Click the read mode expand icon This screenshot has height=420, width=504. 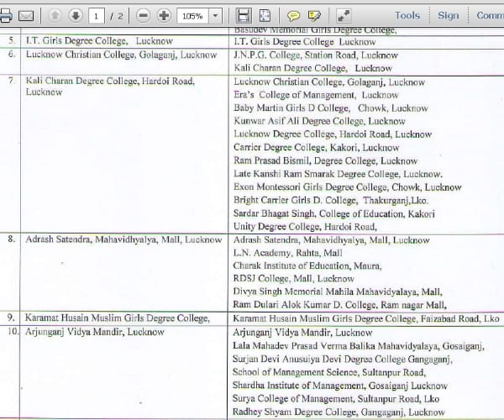click(344, 15)
